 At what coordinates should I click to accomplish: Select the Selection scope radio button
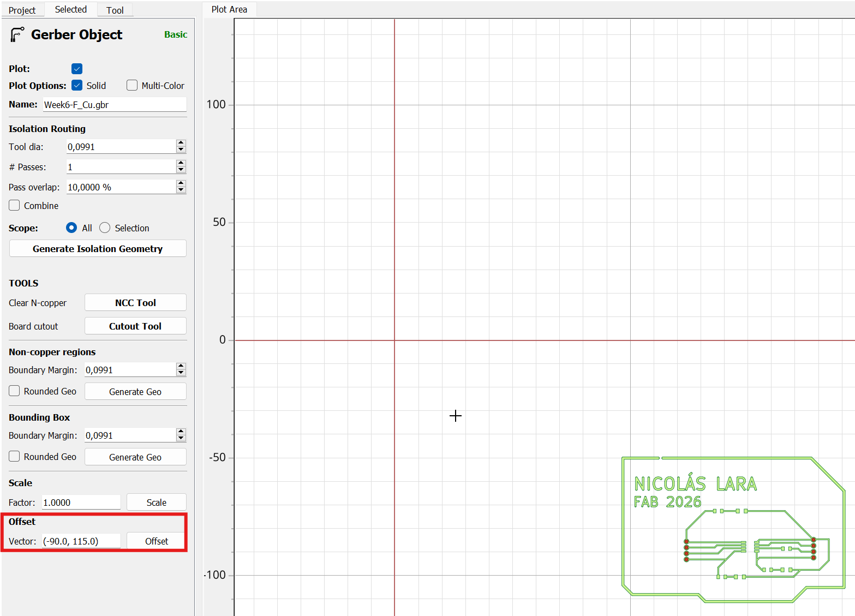click(x=105, y=228)
